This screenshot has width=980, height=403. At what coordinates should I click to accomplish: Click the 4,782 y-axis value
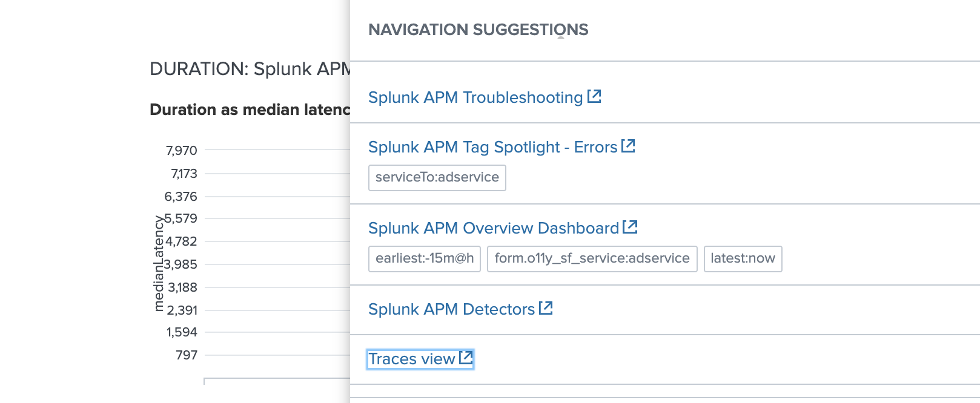181,241
